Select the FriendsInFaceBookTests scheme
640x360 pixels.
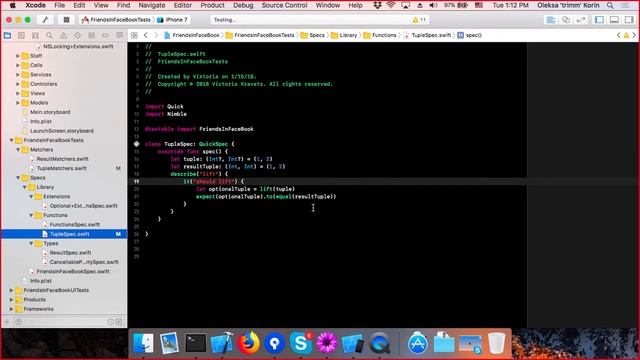click(116, 20)
